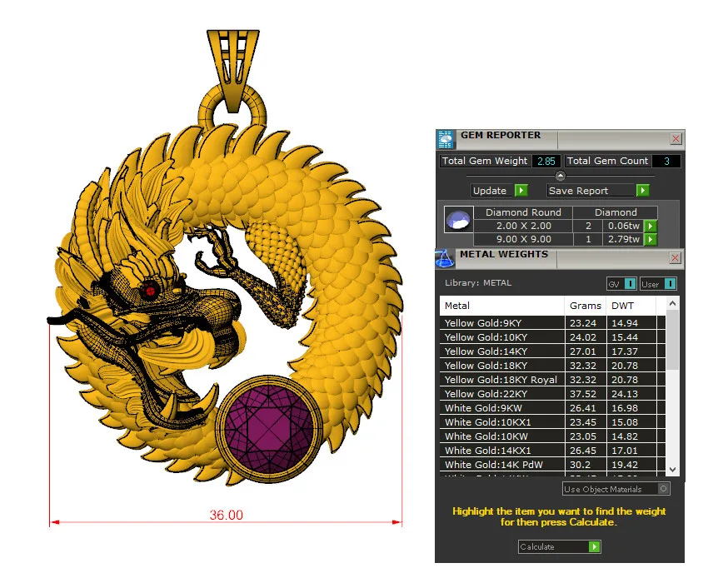Select the Yellow Gold:22KY row
The height and width of the screenshot is (573, 728).
[552, 394]
